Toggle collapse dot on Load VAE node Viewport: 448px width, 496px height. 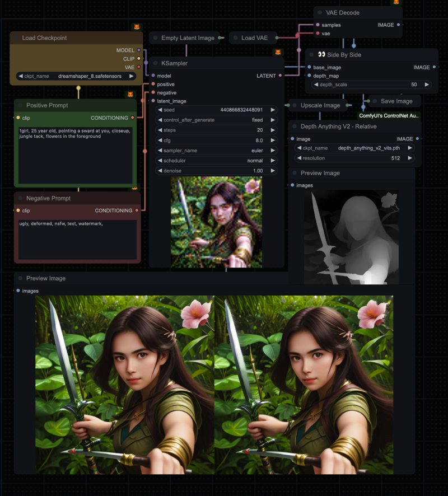[235, 38]
